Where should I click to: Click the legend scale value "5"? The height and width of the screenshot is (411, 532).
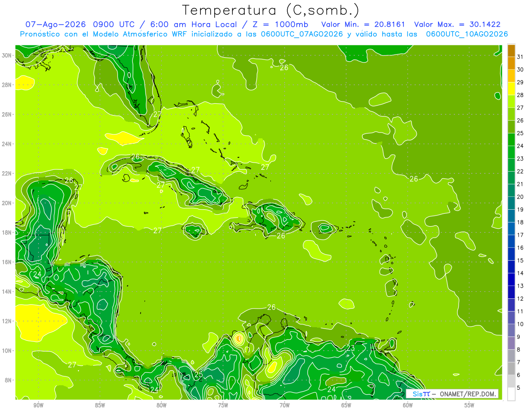519,388
